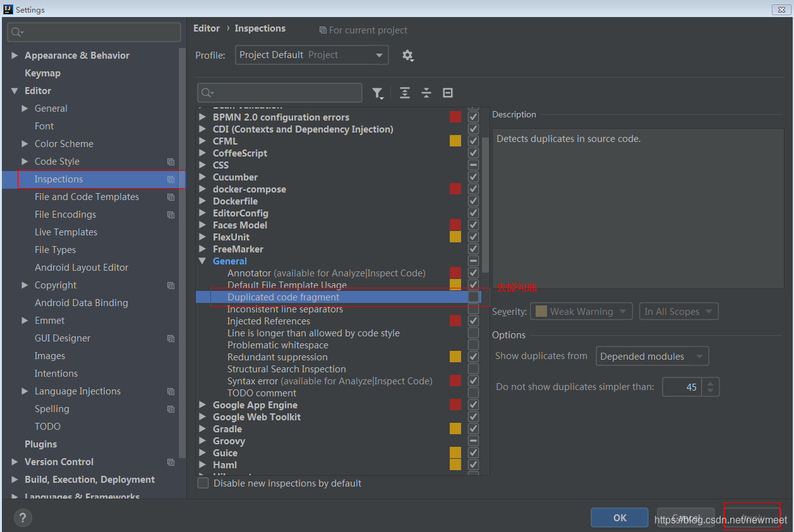Toggle the CoffeeScript inspections checkbox
This screenshot has height=532, width=794.
click(473, 153)
